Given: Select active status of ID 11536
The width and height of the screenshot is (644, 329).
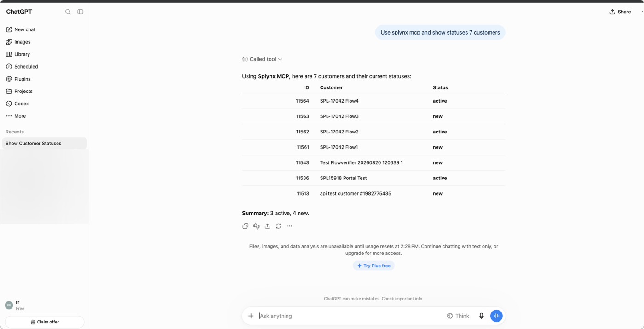Looking at the screenshot, I should pyautogui.click(x=440, y=178).
